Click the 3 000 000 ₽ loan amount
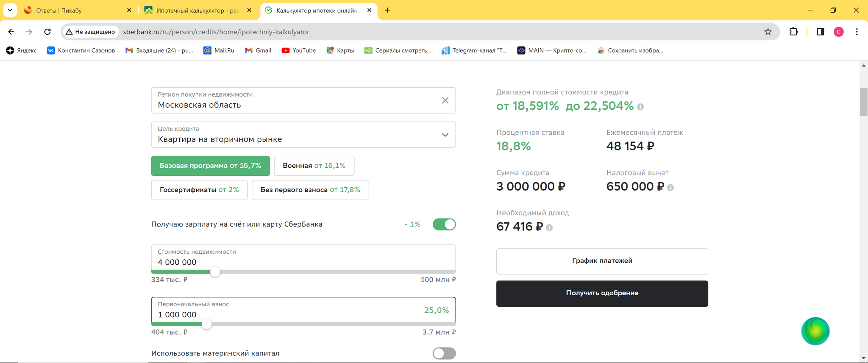The width and height of the screenshot is (868, 363). (x=531, y=186)
